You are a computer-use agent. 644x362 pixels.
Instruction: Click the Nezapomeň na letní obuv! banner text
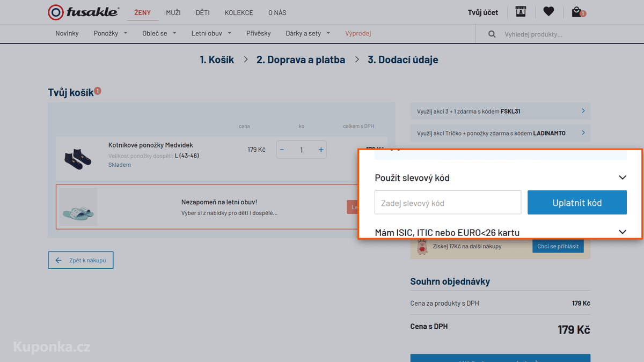(219, 202)
